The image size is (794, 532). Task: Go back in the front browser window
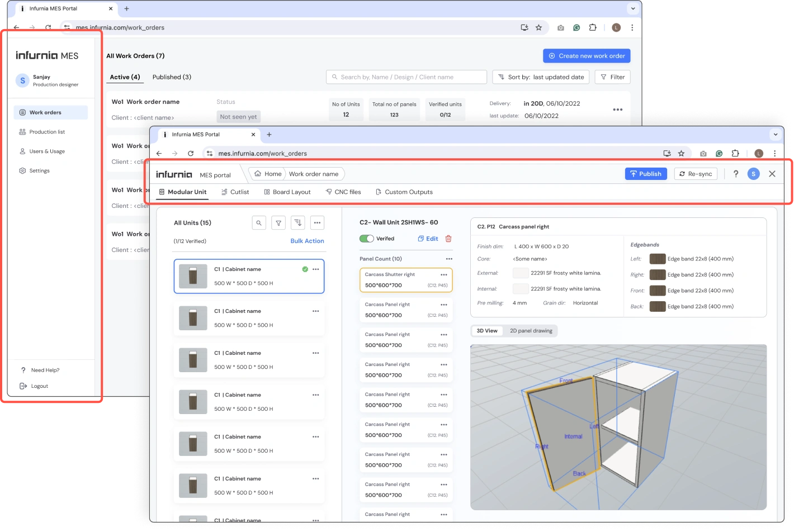159,153
